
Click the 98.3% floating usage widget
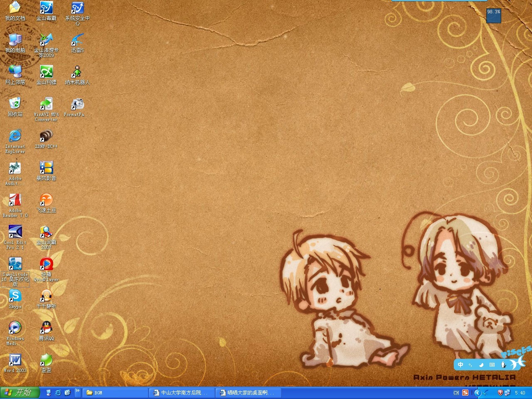point(494,16)
